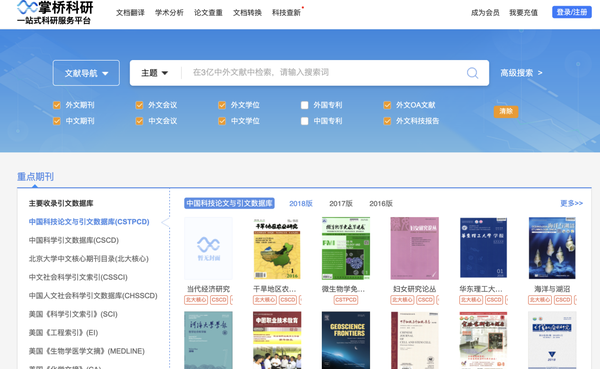Open the Geoscience Frontiers journal cover
The width and height of the screenshot is (600, 369).
346,340
